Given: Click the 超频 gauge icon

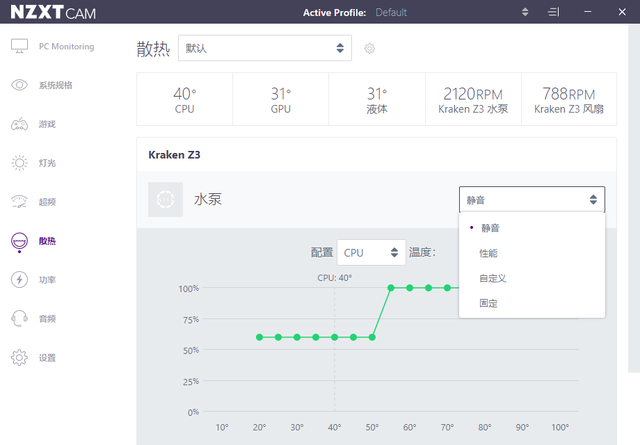Looking at the screenshot, I should (x=19, y=202).
